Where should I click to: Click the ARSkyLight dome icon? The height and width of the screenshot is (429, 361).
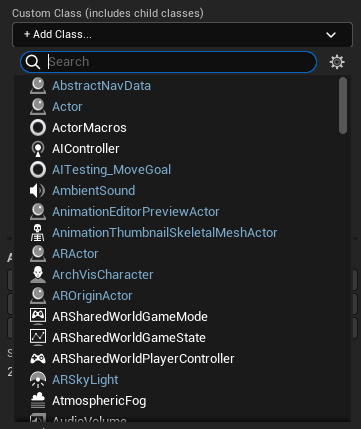pos(38,380)
